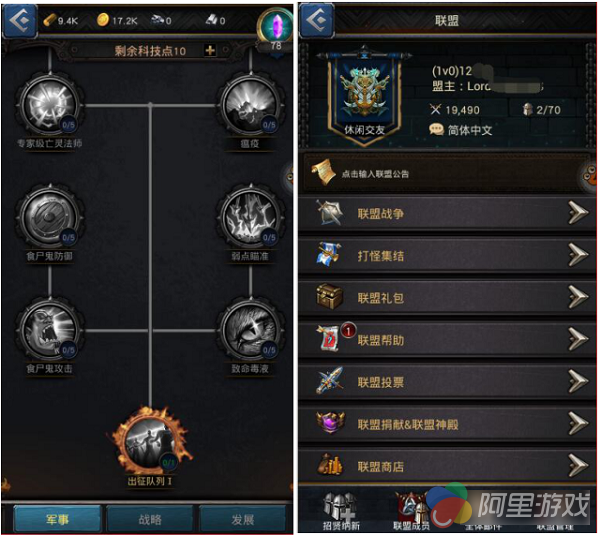Image resolution: width=600 pixels, height=535 pixels.
Task: Tap the 食尸鬼攻击 skill icon
Action: tap(49, 330)
